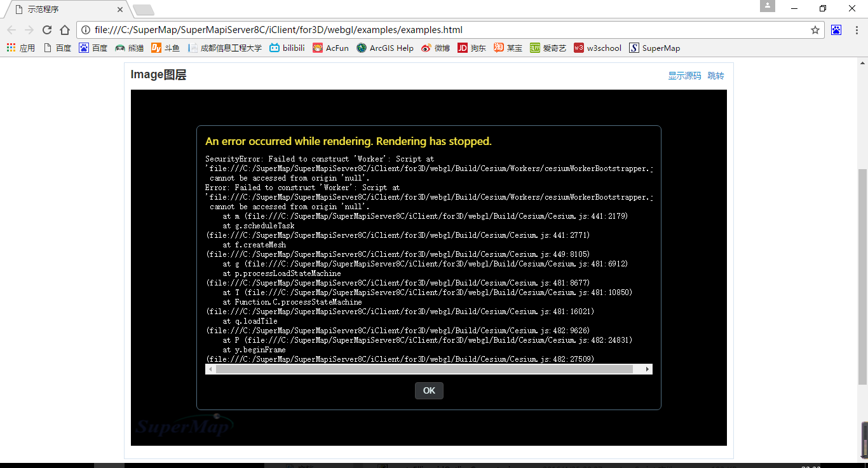
Task: Open the 狗东 bookmark
Action: click(x=471, y=48)
